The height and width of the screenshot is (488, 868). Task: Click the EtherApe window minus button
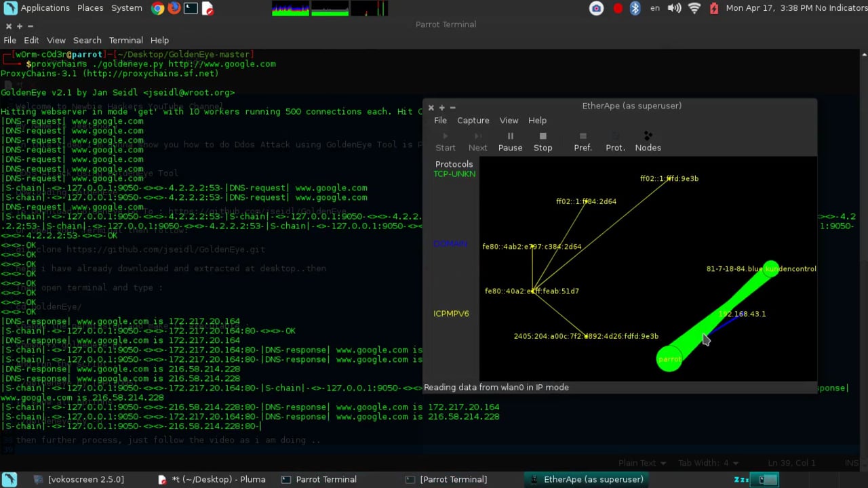(x=452, y=107)
